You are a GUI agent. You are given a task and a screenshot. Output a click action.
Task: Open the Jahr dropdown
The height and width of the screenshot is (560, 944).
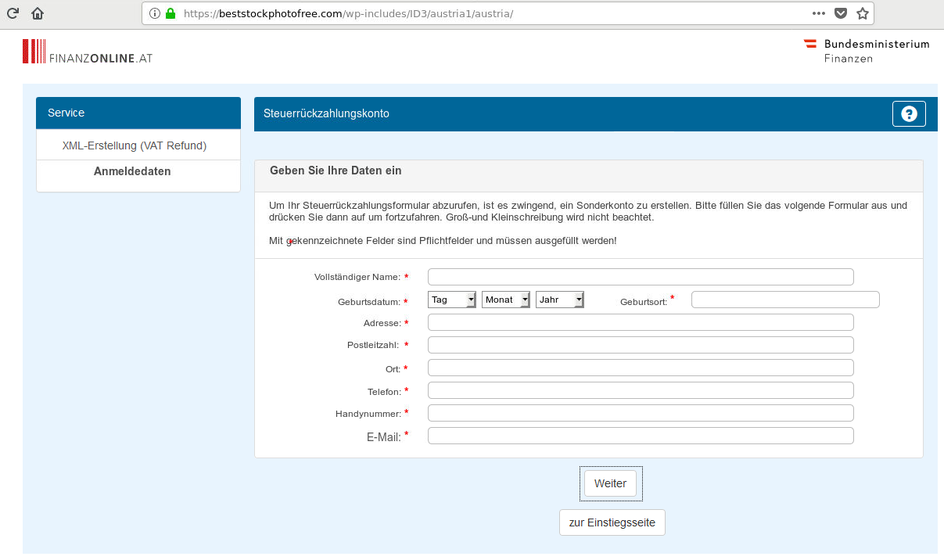(x=560, y=300)
